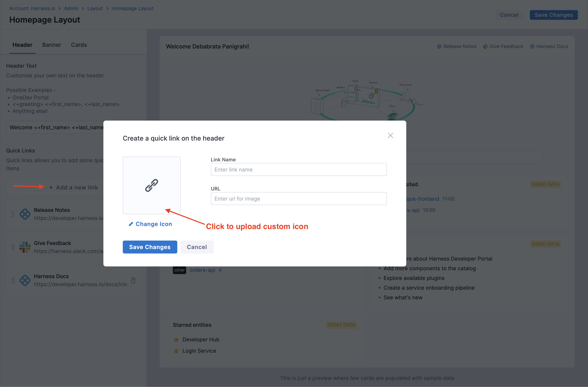
Task: Focus the Link Name input field
Action: [298, 169]
